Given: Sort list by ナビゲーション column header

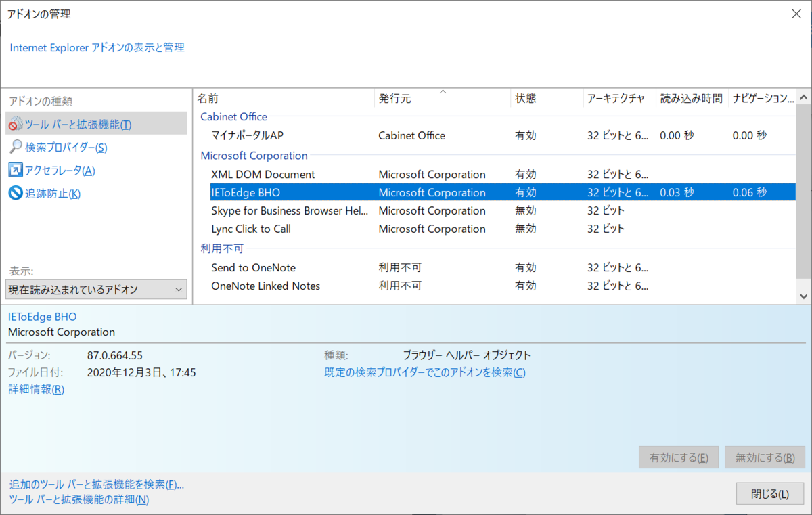Looking at the screenshot, I should 763,98.
